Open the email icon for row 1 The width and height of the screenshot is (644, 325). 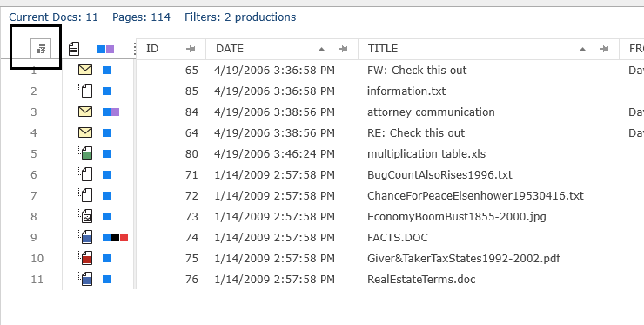click(85, 71)
